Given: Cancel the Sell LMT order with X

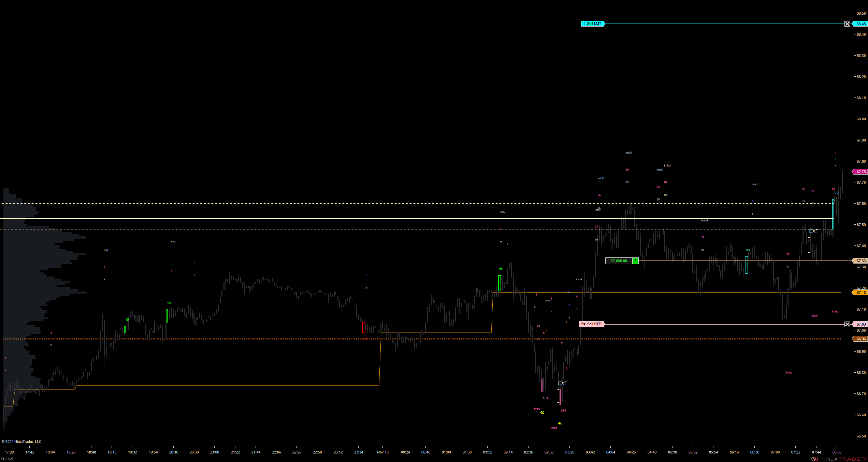Looking at the screenshot, I should [x=847, y=24].
